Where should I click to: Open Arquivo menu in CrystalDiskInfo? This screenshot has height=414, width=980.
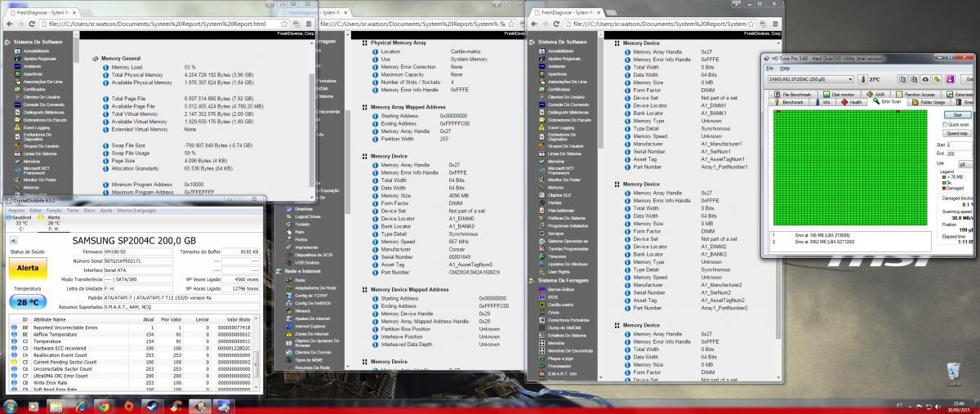coord(16,210)
